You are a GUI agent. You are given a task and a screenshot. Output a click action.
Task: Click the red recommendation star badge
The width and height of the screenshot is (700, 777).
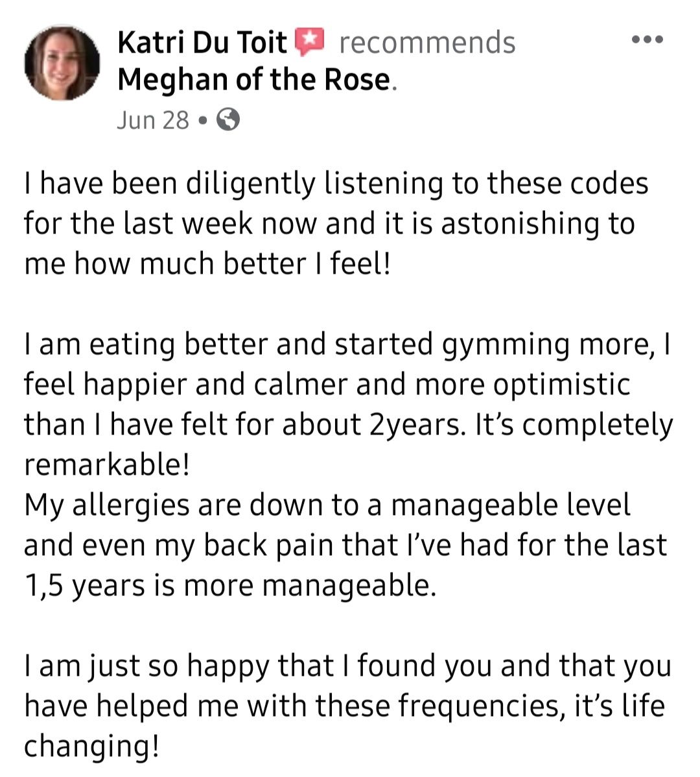[x=309, y=42]
